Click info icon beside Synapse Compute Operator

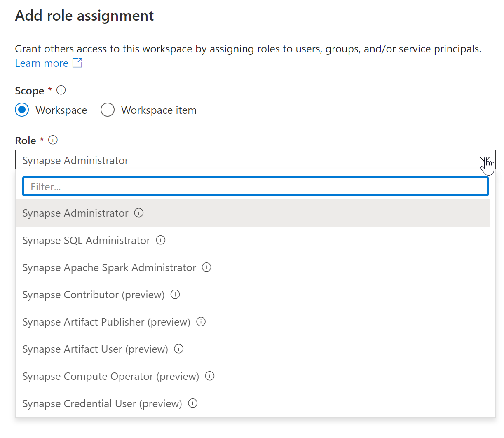pyautogui.click(x=210, y=376)
